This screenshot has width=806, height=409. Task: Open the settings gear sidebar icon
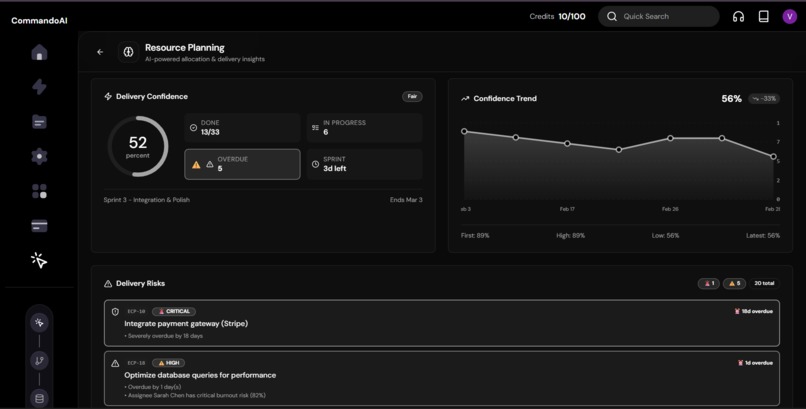coord(40,156)
